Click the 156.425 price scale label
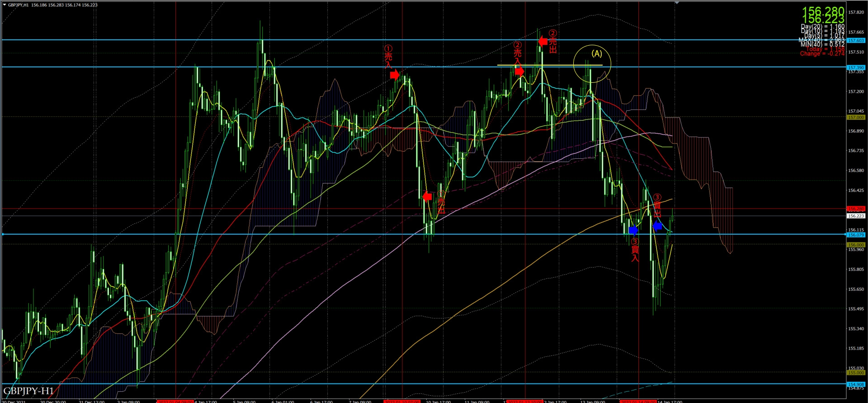Viewport: 868px width, 403px height. pos(856,190)
